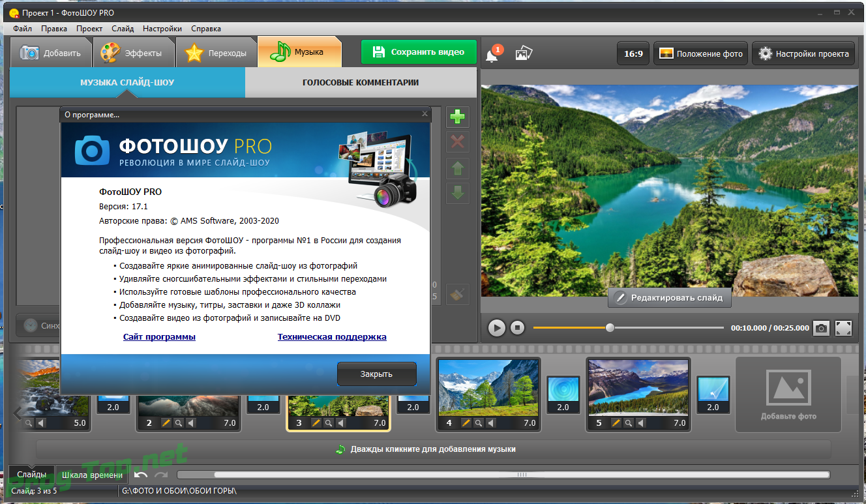Click the Редактировать слайд button
Image resolution: width=866 pixels, height=504 pixels.
click(669, 298)
